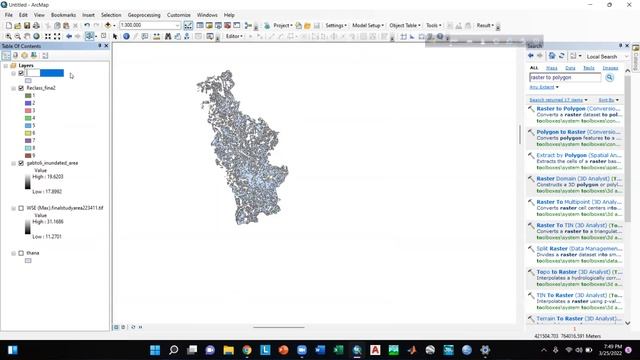This screenshot has height=360, width=640.
Task: Refresh the Search window results
Action: point(562,56)
